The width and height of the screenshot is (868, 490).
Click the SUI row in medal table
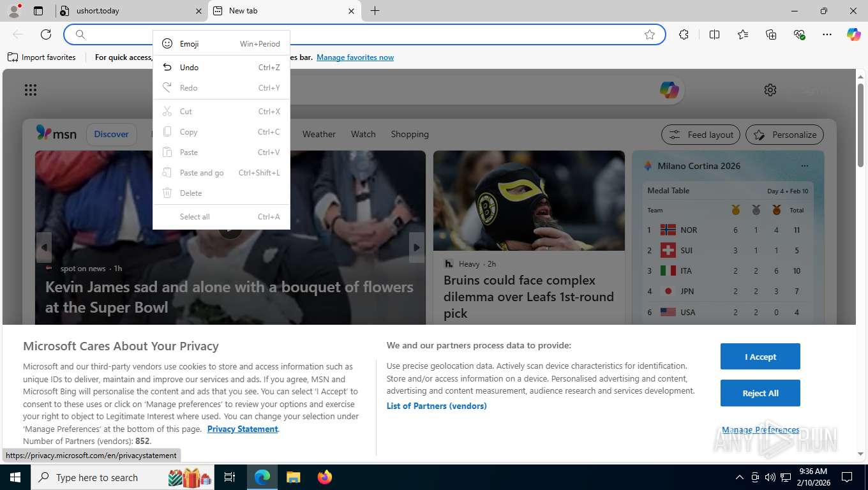[726, 250]
